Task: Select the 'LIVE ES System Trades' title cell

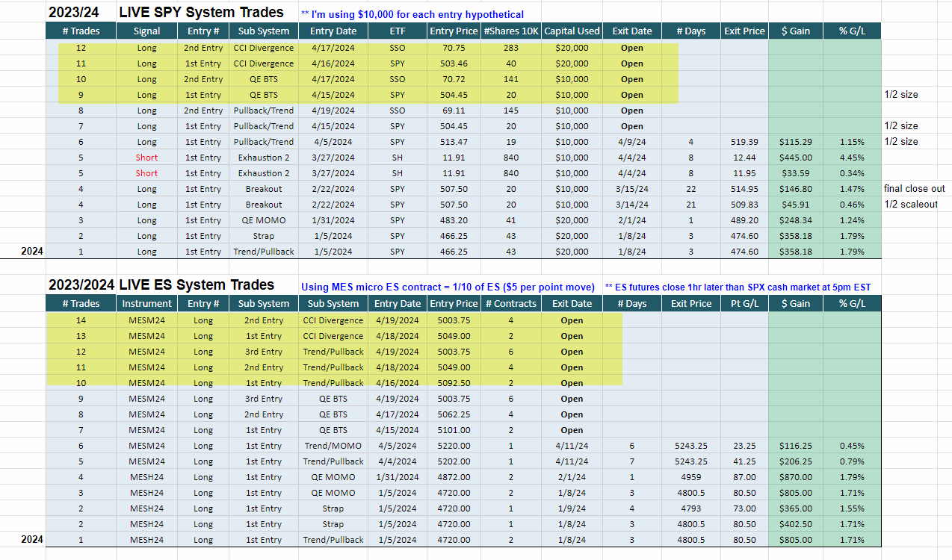Action: point(195,285)
